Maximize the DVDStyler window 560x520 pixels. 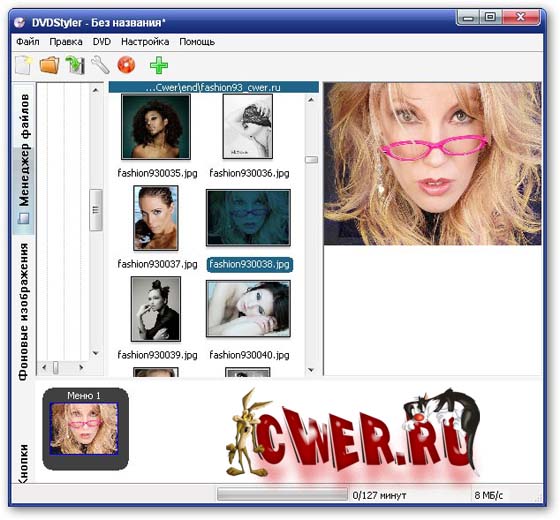pos(490,17)
